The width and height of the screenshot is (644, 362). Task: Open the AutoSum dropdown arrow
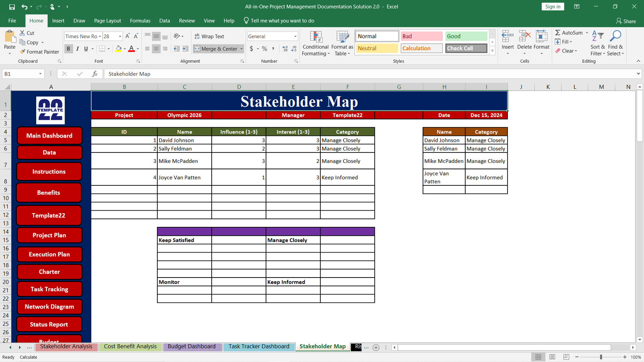tap(587, 33)
